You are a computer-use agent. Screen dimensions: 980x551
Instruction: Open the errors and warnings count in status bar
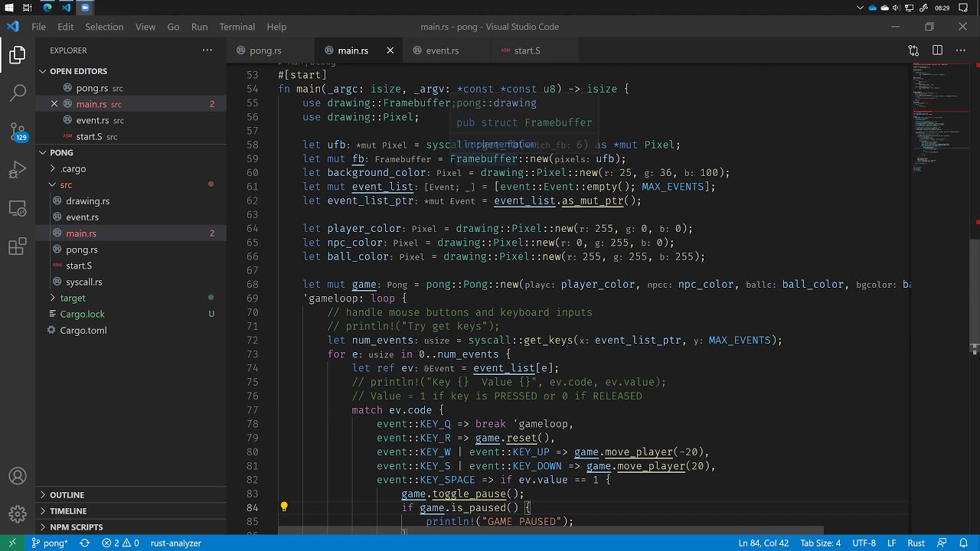click(x=120, y=543)
